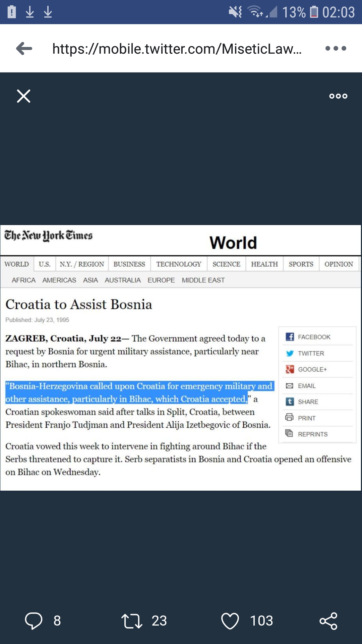Tap the 103 likes count

[261, 621]
